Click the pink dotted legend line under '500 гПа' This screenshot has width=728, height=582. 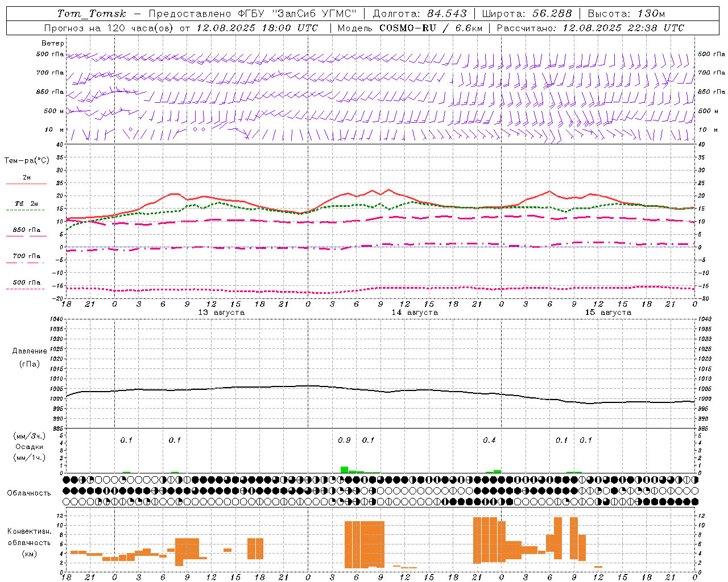tap(25, 289)
